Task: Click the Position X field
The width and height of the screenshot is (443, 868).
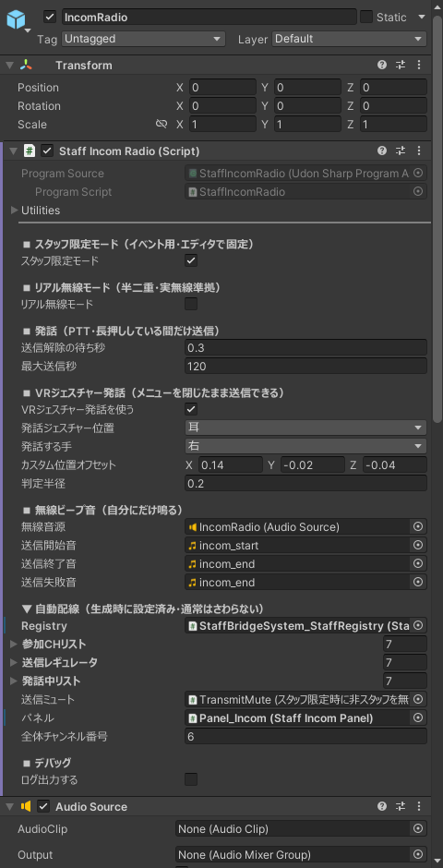Action: point(222,88)
